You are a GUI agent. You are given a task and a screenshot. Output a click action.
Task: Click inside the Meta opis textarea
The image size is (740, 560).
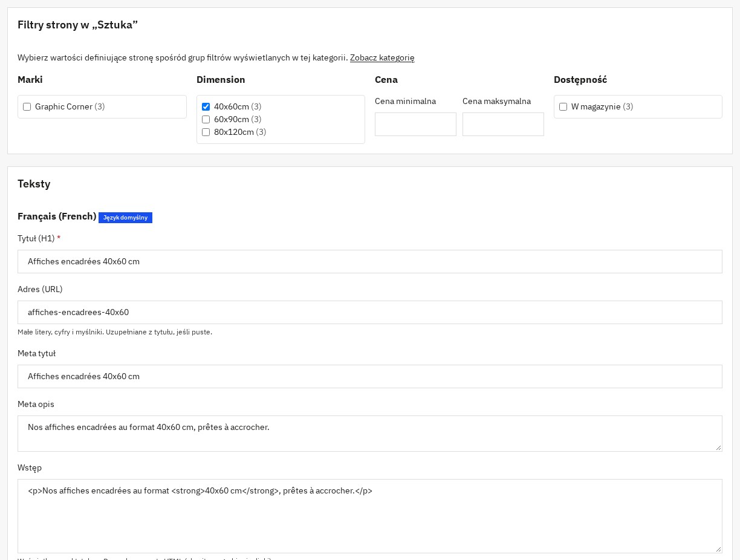pos(370,434)
